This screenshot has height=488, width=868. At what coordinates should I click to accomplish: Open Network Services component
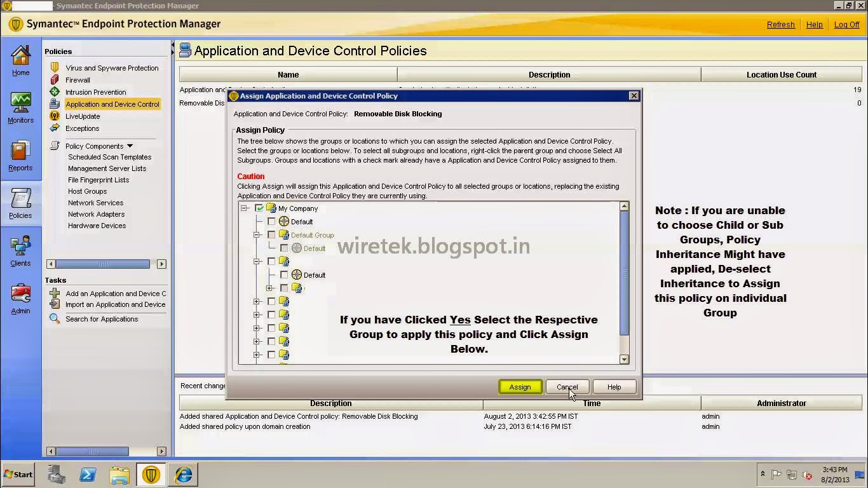[95, 203]
